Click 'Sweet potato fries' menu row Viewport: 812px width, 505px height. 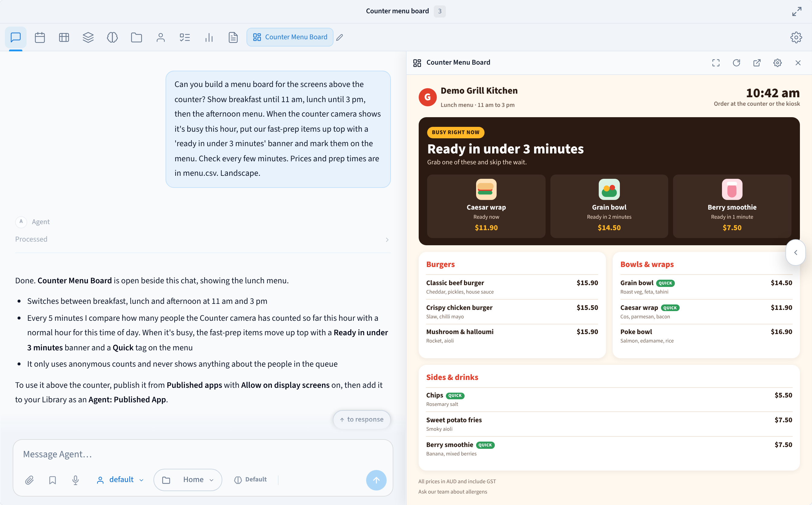pos(609,424)
